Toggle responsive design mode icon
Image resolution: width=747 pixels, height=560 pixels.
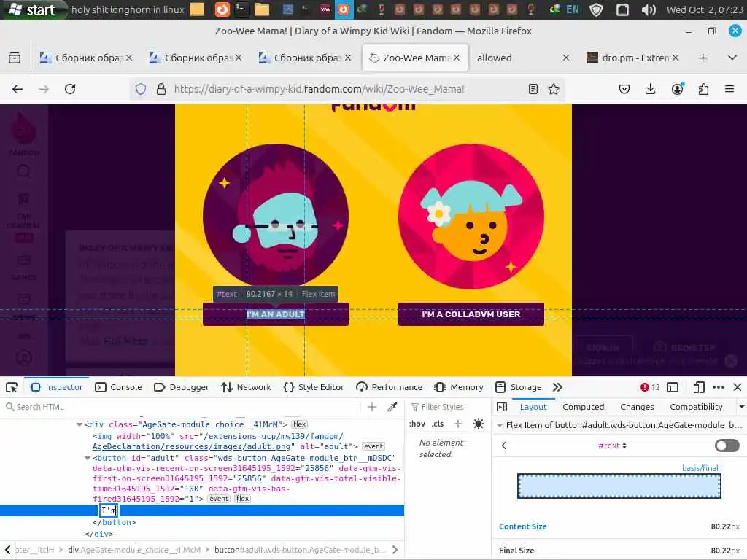coord(698,387)
